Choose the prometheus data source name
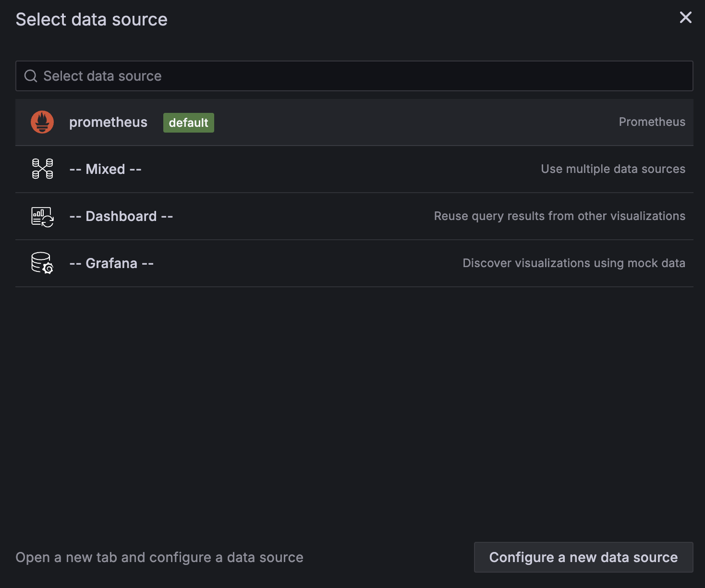Viewport: 705px width, 588px height. pos(108,122)
